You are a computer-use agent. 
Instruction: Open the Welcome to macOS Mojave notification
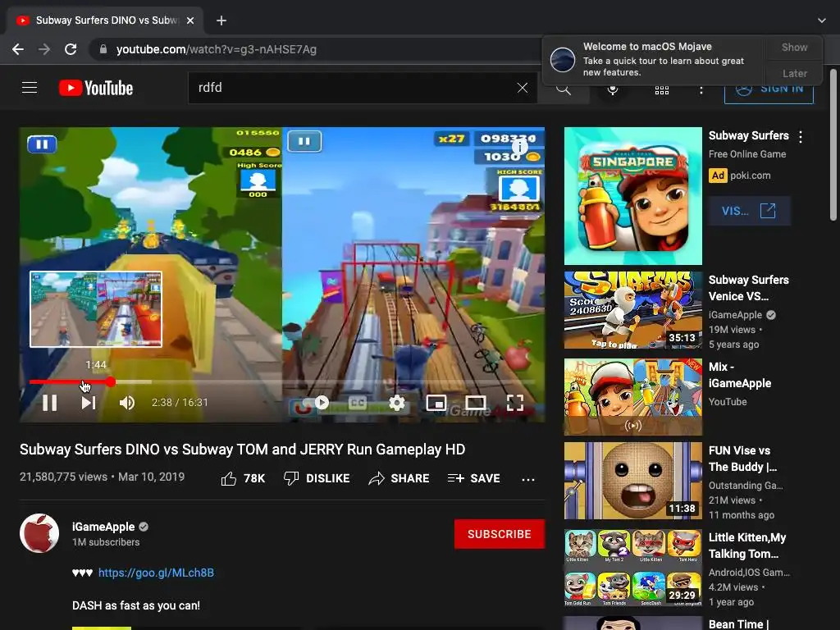655,59
